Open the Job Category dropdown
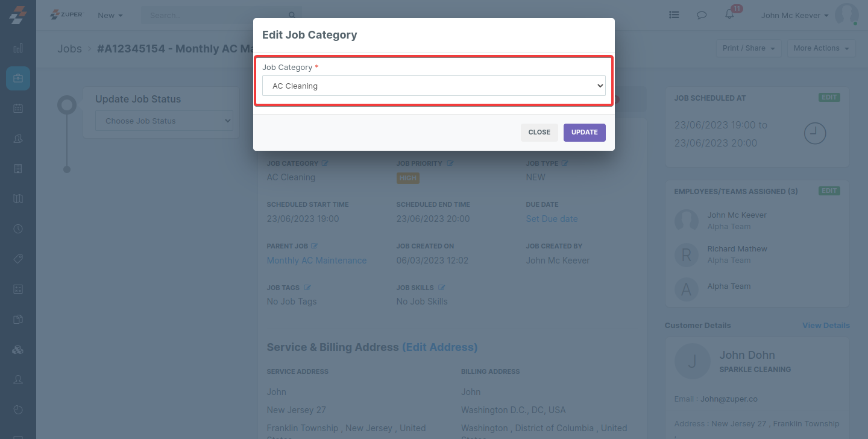The image size is (868, 439). tap(434, 86)
